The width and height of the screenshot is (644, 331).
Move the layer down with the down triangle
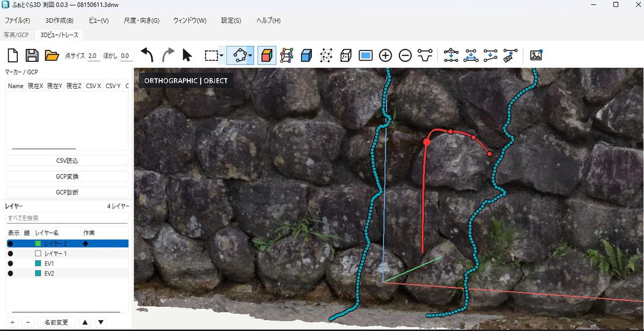(100, 322)
